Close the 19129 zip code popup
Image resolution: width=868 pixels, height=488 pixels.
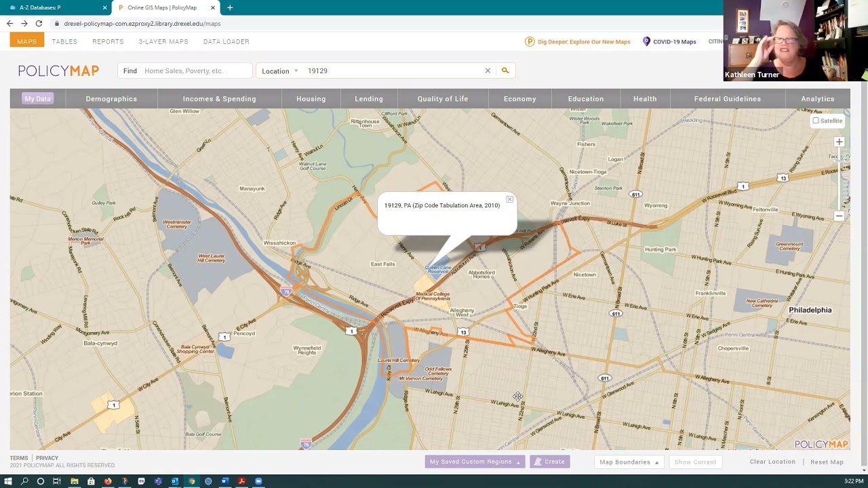click(509, 199)
